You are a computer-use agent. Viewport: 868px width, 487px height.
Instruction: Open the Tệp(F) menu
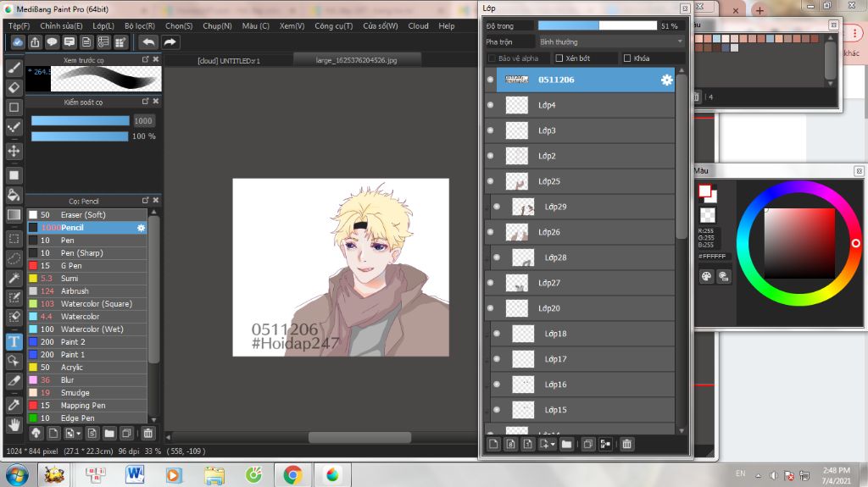[19, 26]
